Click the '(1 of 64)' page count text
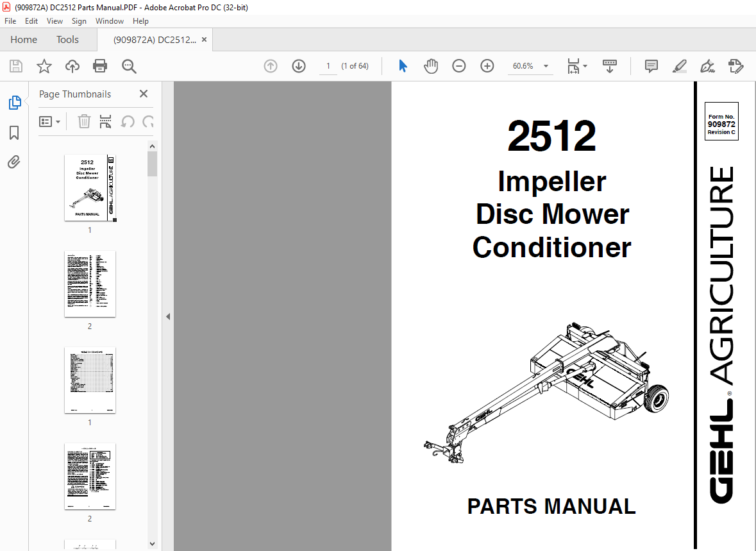The image size is (756, 551). click(x=355, y=66)
